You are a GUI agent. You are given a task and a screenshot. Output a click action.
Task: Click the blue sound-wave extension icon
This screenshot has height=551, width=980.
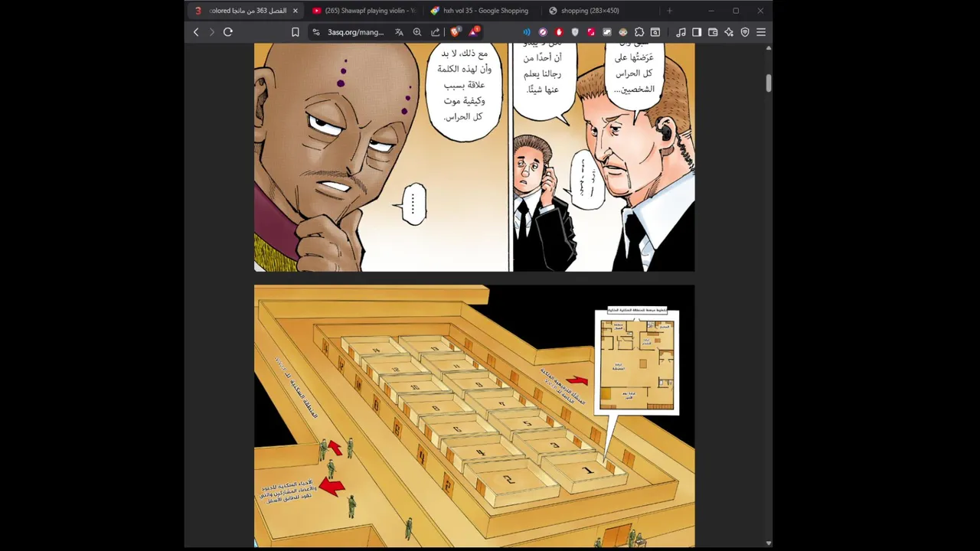click(527, 32)
